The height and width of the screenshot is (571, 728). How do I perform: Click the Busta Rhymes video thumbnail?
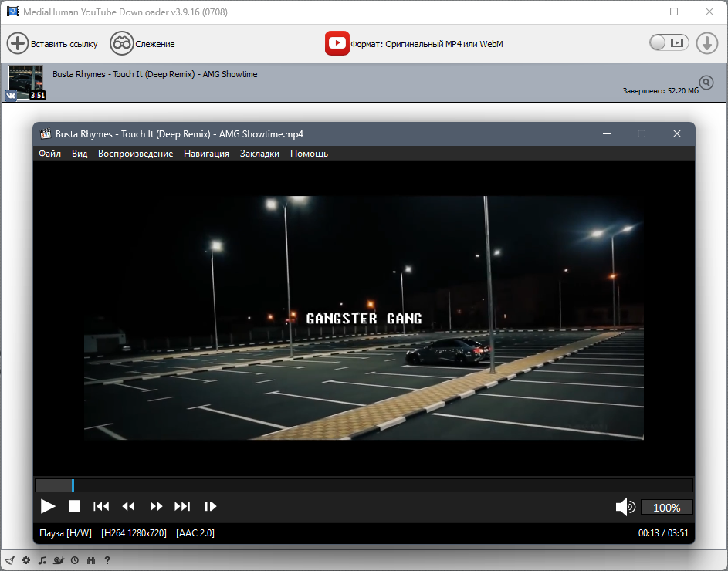click(25, 82)
